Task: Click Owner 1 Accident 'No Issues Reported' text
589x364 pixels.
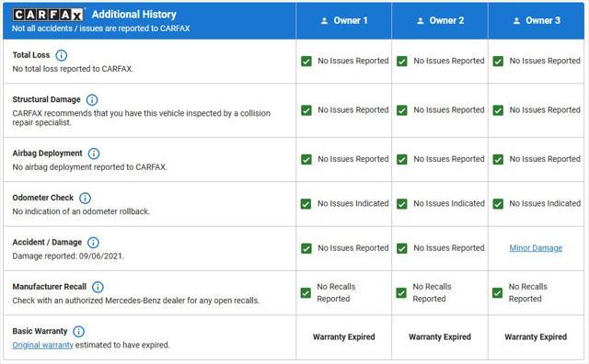Action: point(353,248)
